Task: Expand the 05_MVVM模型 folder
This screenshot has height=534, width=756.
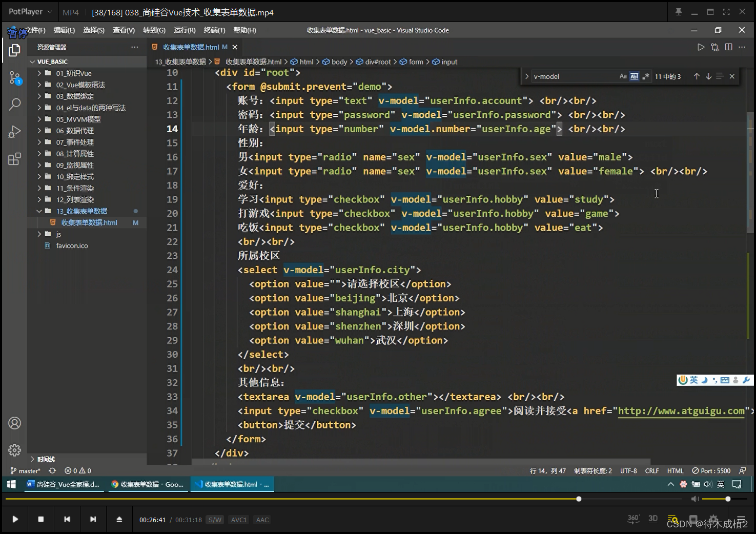Action: click(x=39, y=119)
